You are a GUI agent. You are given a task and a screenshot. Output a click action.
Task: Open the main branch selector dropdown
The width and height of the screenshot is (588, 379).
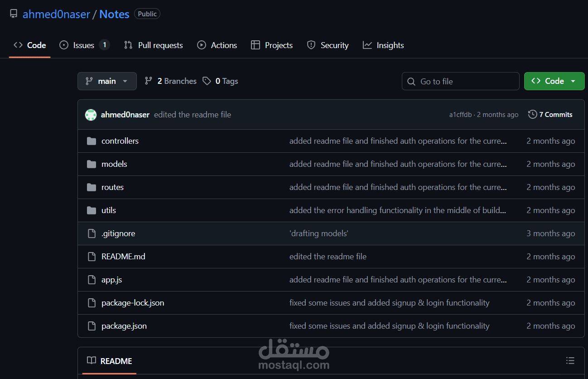pos(107,81)
